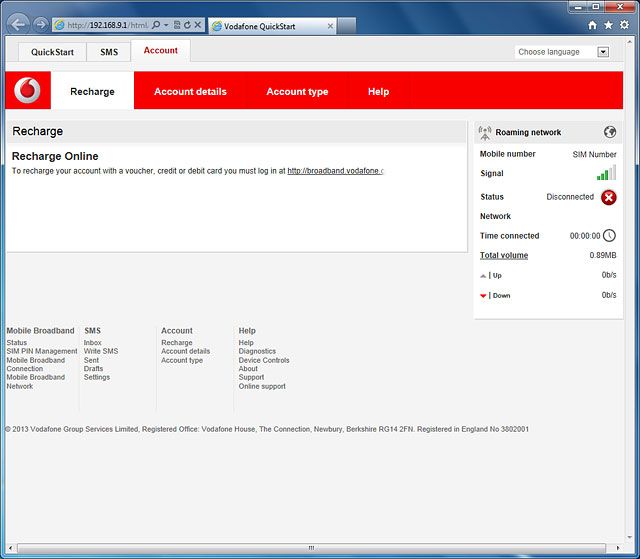
Task: Open Status footer link
Action: point(17,343)
